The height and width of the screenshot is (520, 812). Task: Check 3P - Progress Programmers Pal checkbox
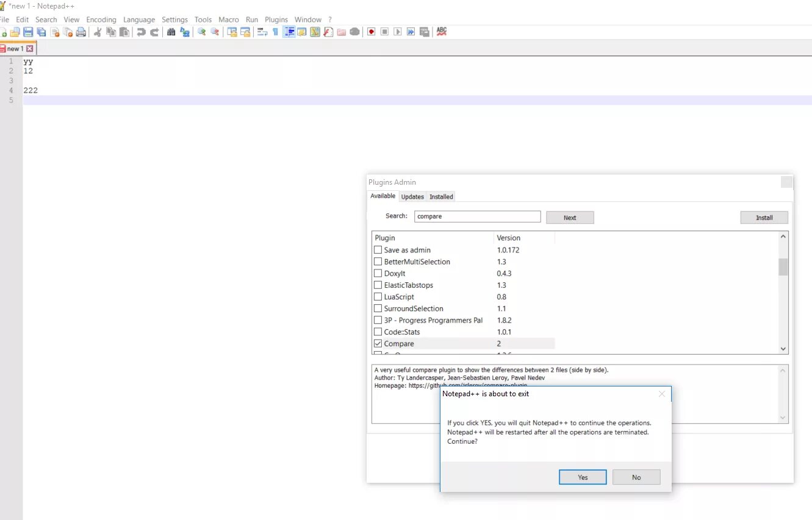[378, 320]
